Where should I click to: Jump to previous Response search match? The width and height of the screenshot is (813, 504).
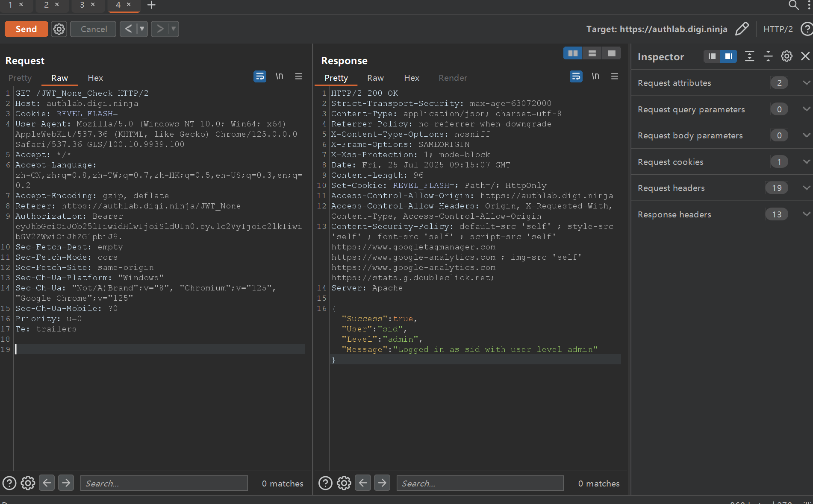coord(363,483)
